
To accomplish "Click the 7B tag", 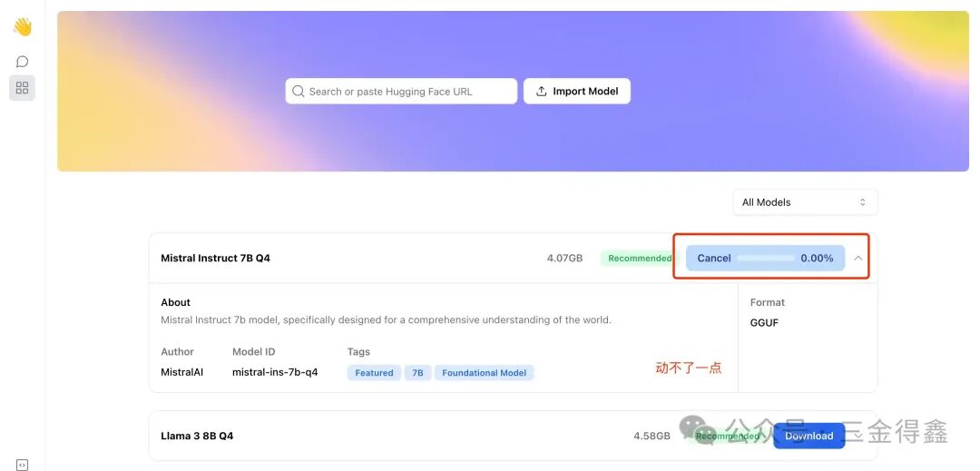I will pos(417,373).
